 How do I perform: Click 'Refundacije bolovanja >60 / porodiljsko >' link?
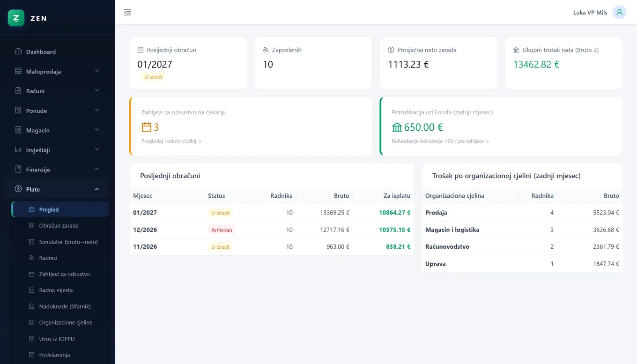click(440, 141)
